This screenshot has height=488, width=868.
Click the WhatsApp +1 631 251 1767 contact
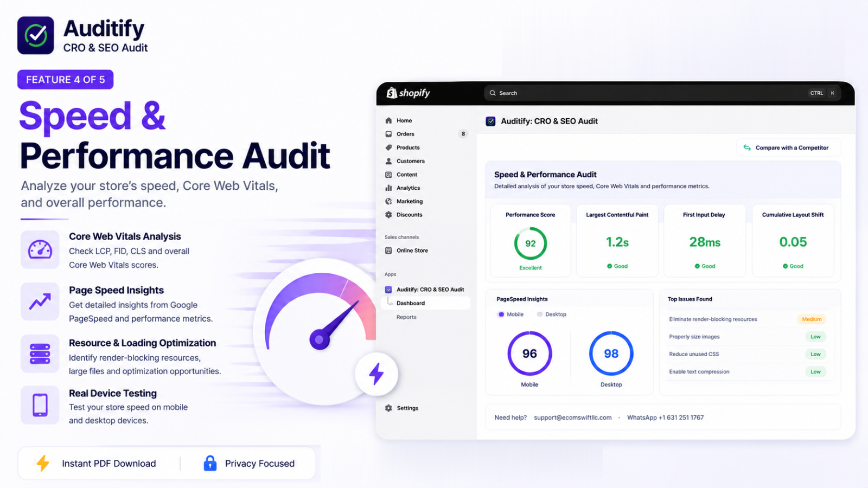(665, 418)
